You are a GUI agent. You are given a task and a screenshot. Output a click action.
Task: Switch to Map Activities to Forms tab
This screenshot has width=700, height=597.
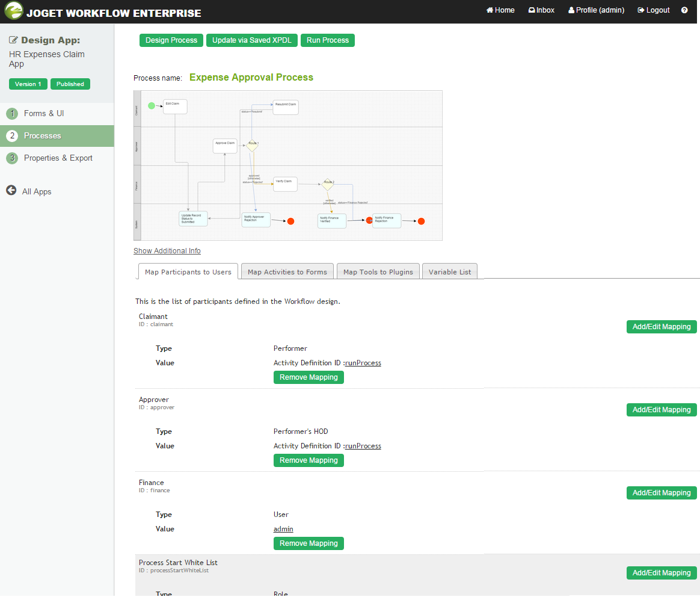tap(287, 272)
